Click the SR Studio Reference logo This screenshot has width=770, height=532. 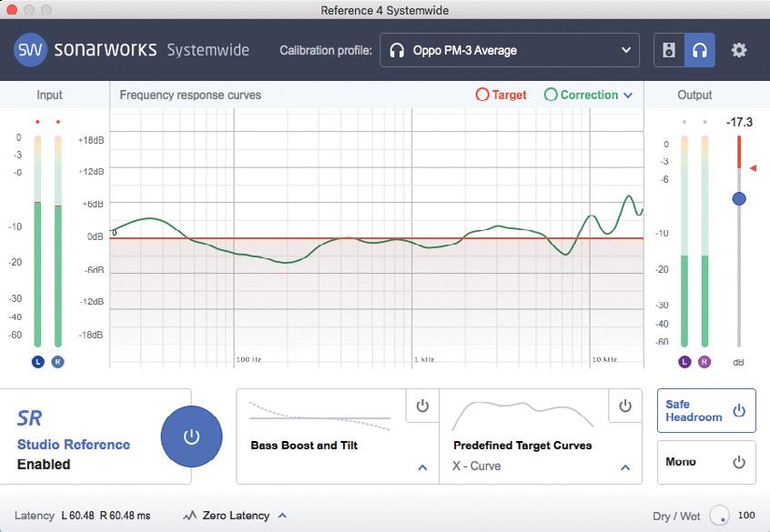pos(29,418)
